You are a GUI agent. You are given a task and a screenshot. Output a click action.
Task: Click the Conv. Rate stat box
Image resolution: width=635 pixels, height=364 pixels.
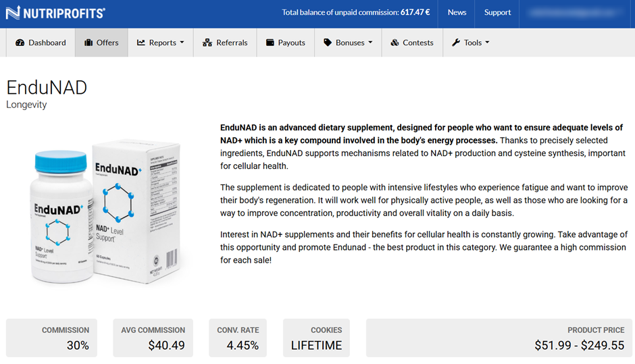pyautogui.click(x=238, y=338)
